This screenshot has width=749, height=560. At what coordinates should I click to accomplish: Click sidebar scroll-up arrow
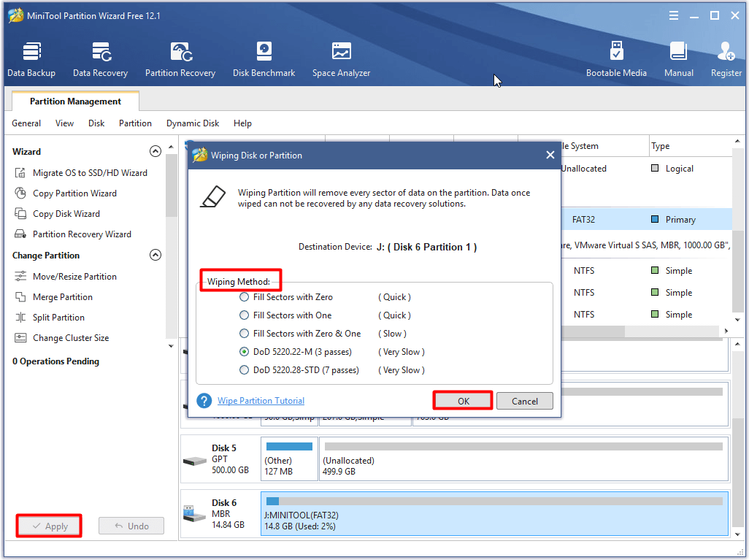pos(171,147)
